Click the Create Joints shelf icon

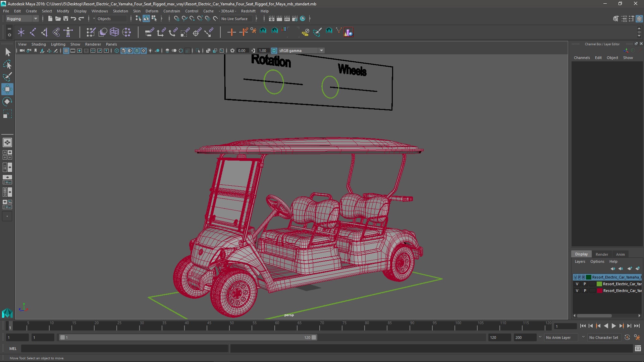coord(33,32)
